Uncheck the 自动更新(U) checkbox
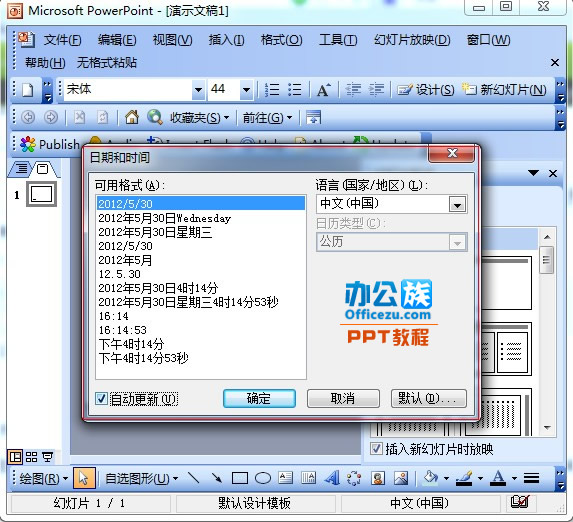Screen dimensions: 573x522 click(101, 398)
